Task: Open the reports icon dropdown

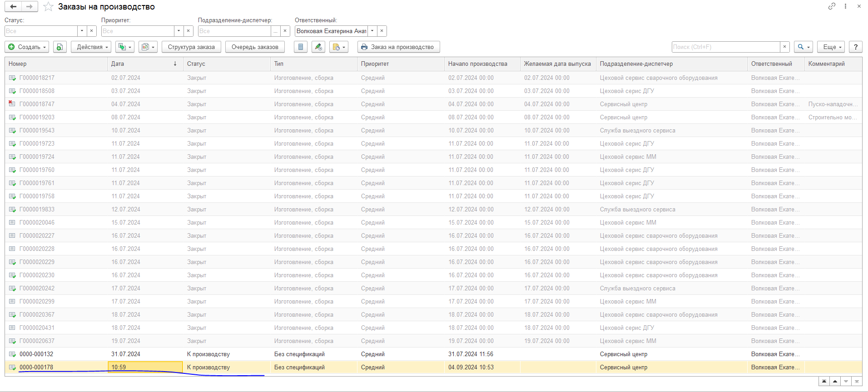Action: (148, 47)
